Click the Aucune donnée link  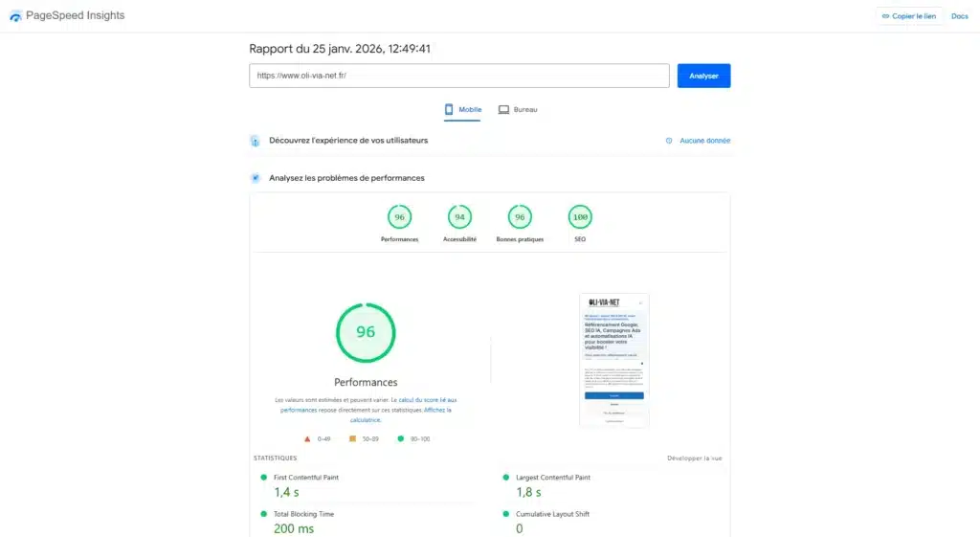(x=705, y=141)
